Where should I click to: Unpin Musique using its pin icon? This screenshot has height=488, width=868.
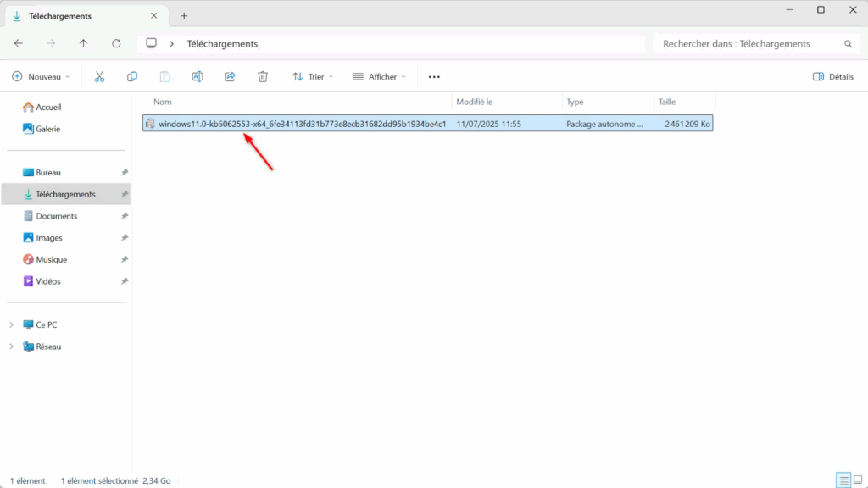tap(125, 259)
